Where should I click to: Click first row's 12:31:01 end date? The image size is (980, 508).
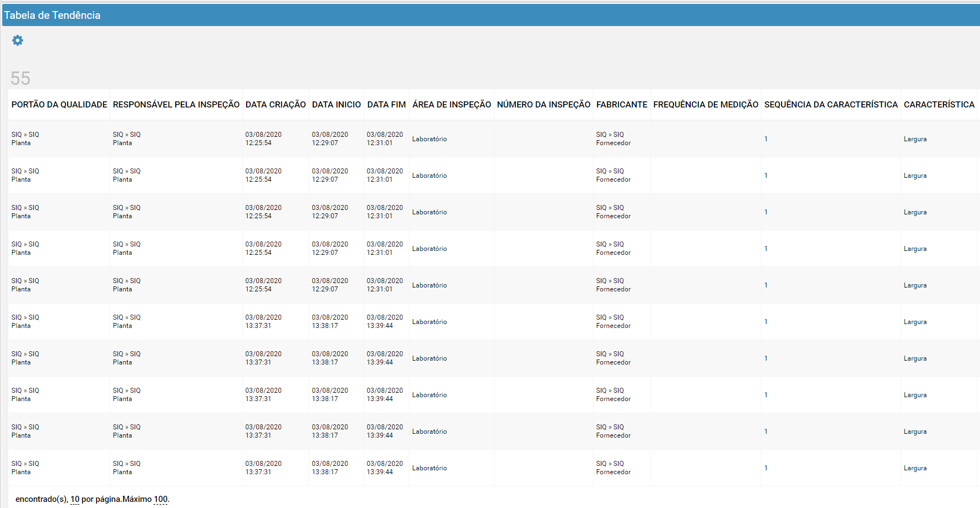[385, 138]
